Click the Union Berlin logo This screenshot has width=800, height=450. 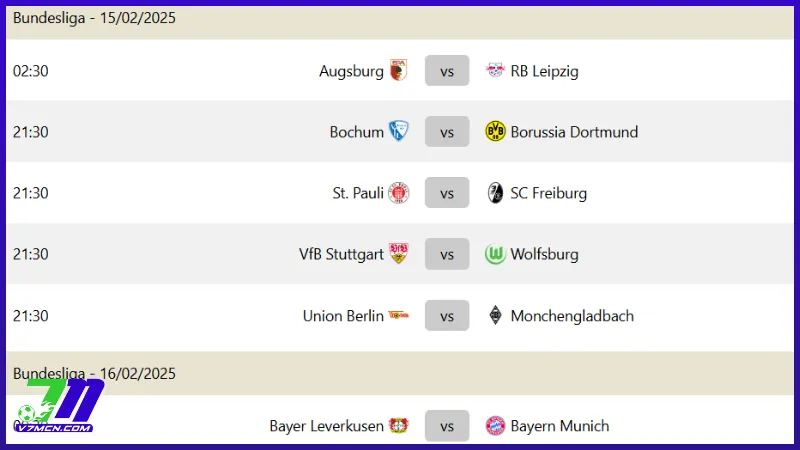[398, 315]
